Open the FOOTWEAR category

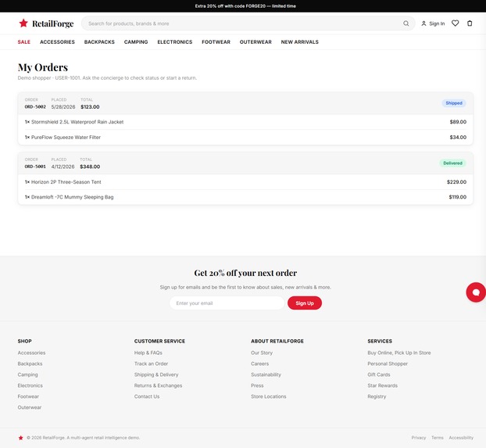[x=216, y=42]
